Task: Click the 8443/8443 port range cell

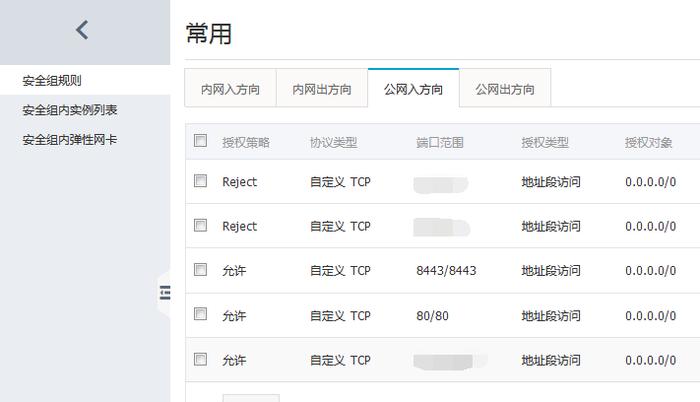Action: tap(446, 271)
